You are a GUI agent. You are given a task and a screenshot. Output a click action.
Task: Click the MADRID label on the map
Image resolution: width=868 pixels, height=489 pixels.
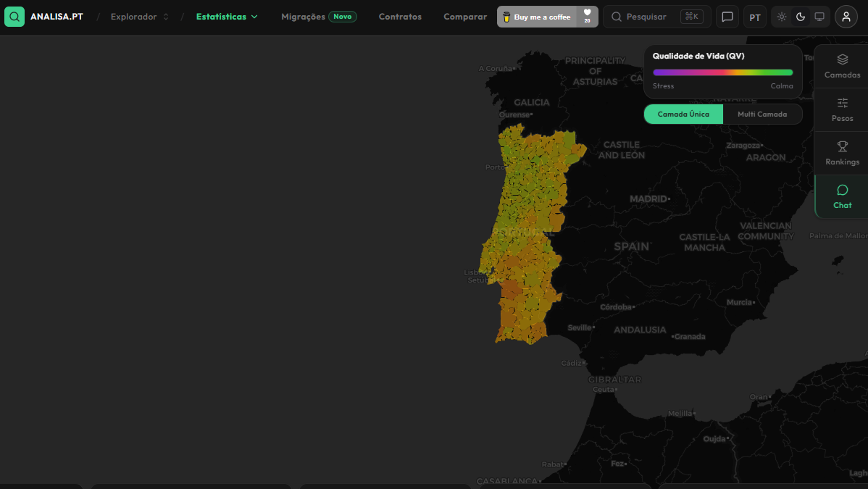648,198
